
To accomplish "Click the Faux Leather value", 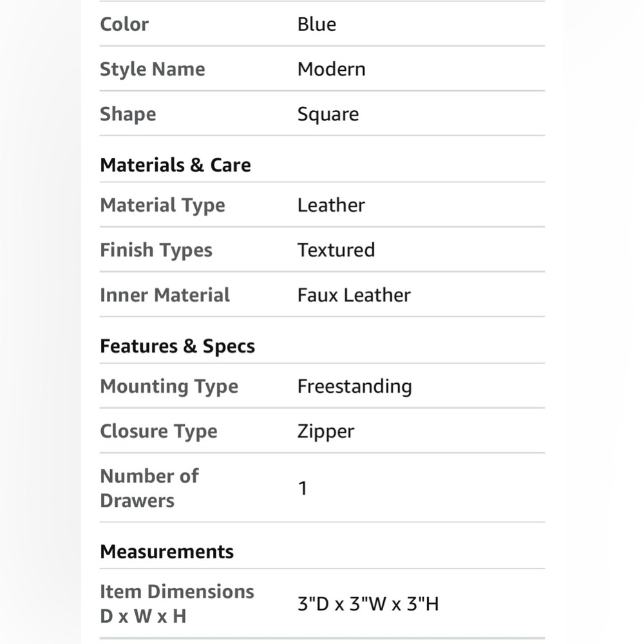I will (x=354, y=295).
